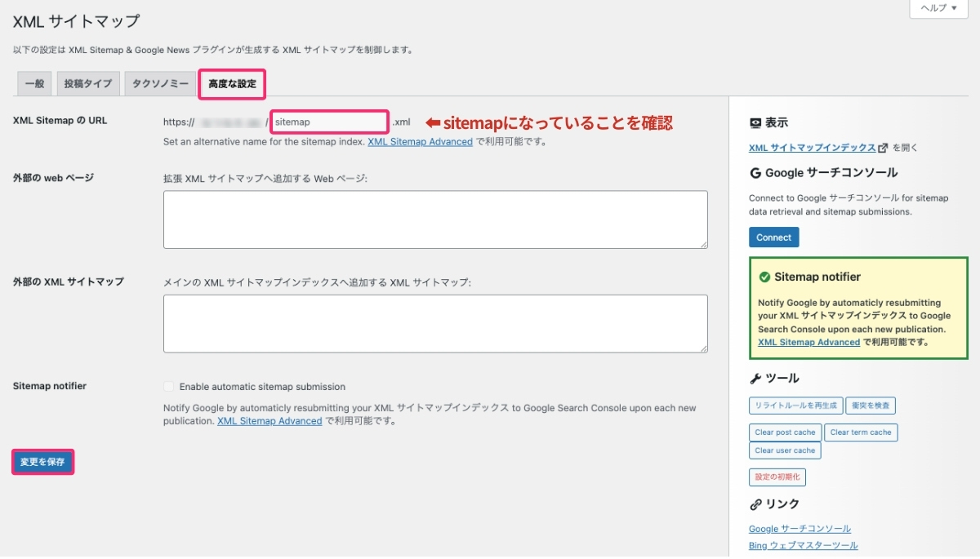980x559 pixels.
Task: Switch to the 高度な設定 tab
Action: (231, 82)
